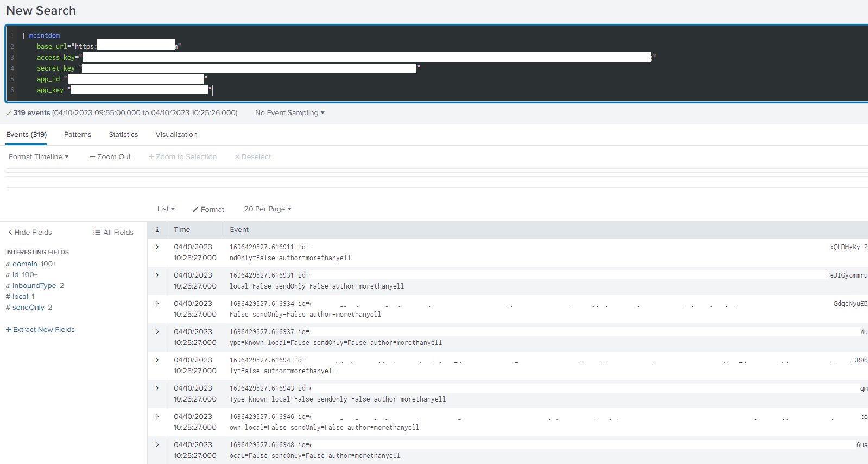Open the Format pencil button
The image size is (868, 464).
pyautogui.click(x=208, y=209)
